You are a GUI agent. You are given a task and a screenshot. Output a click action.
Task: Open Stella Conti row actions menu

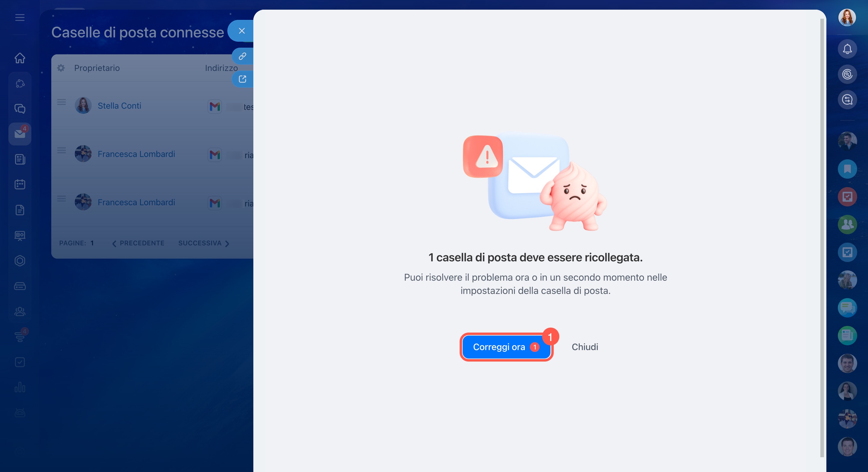(61, 102)
